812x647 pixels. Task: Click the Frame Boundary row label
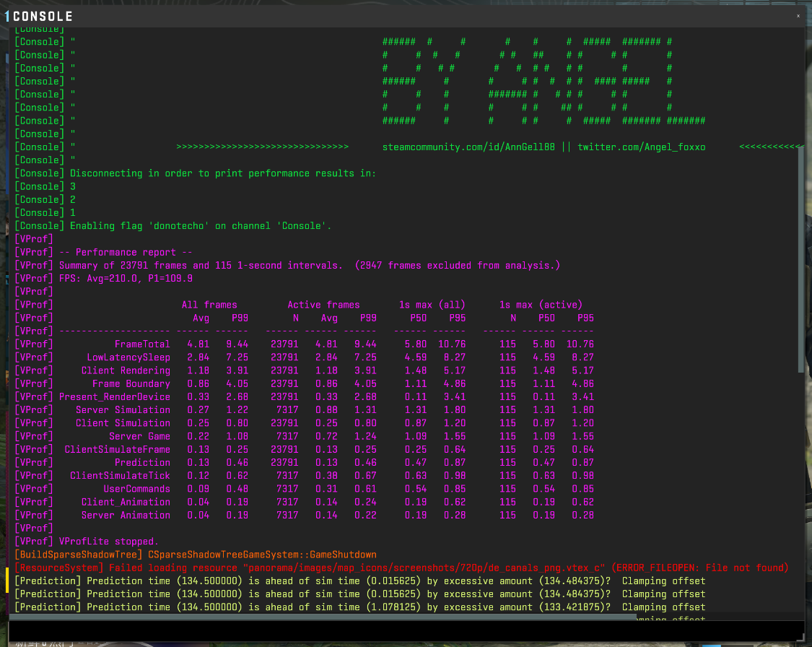click(x=131, y=384)
